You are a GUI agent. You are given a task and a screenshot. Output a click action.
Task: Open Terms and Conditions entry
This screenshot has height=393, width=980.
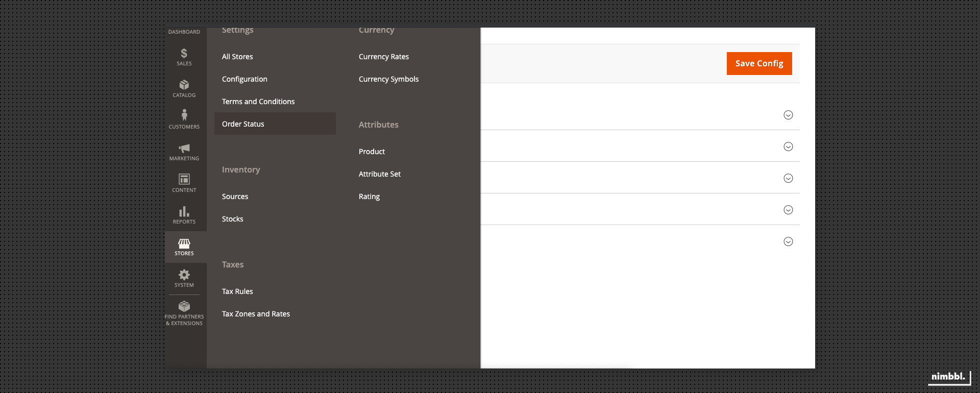coord(258,102)
